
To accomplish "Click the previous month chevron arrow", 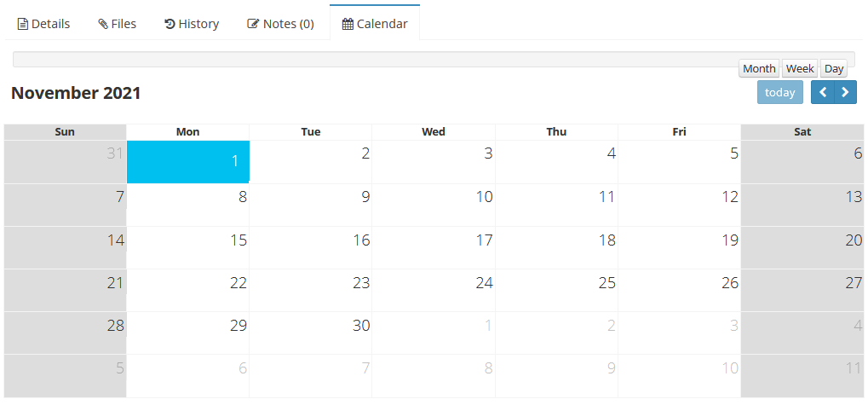I will pos(822,92).
